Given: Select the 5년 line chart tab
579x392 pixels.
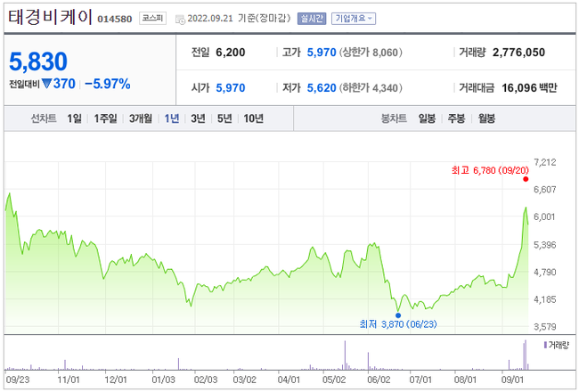Looking at the screenshot, I should [x=224, y=118].
